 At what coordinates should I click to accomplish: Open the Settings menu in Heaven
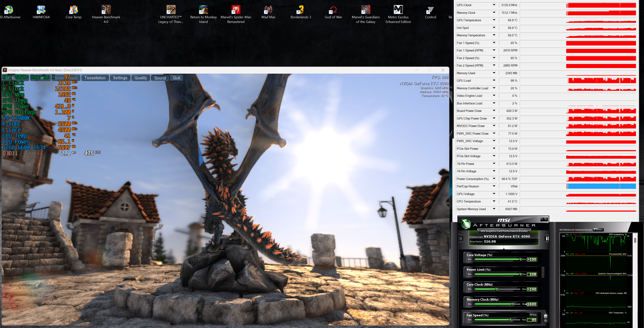[120, 78]
